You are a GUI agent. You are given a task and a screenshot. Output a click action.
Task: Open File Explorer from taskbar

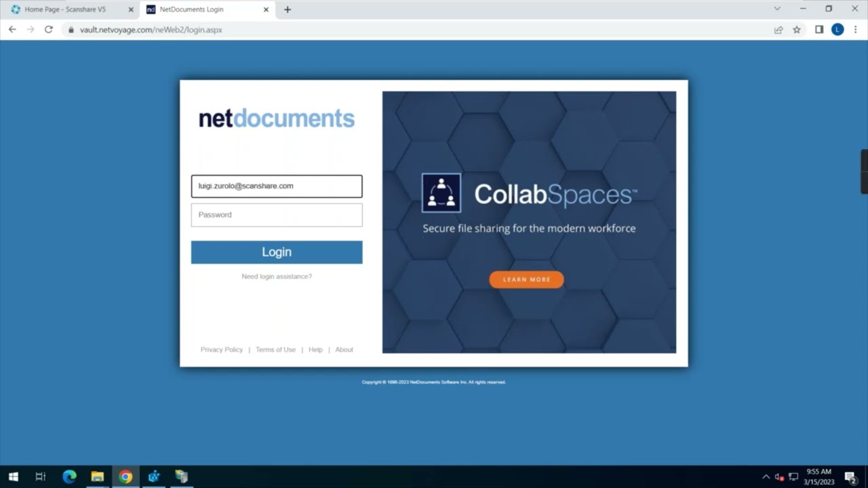click(98, 476)
